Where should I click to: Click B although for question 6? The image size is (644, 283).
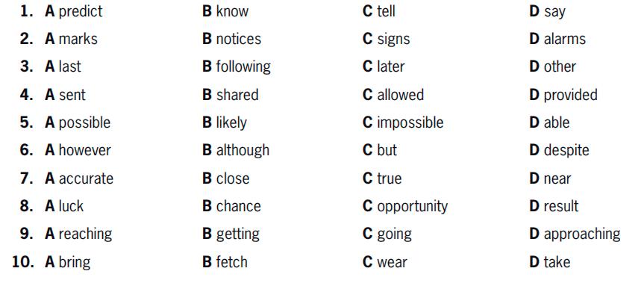coord(236,151)
